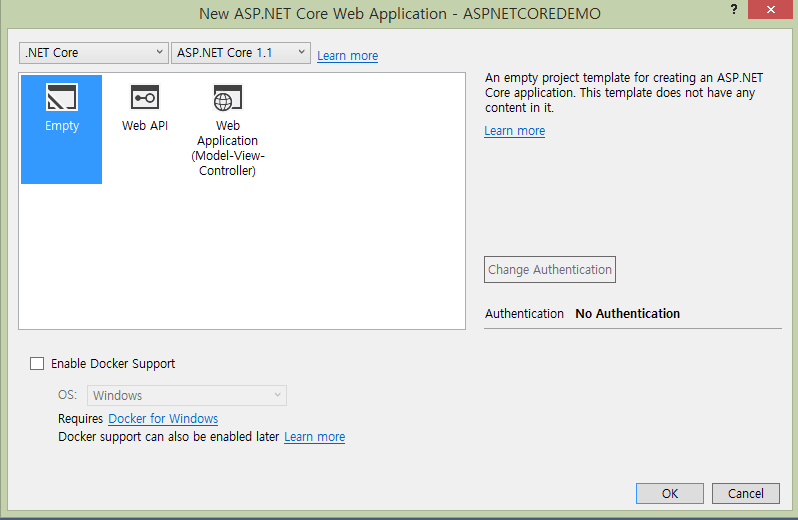Viewport: 798px width, 520px height.
Task: Click Learn more link beside version dropdown
Action: [x=348, y=55]
